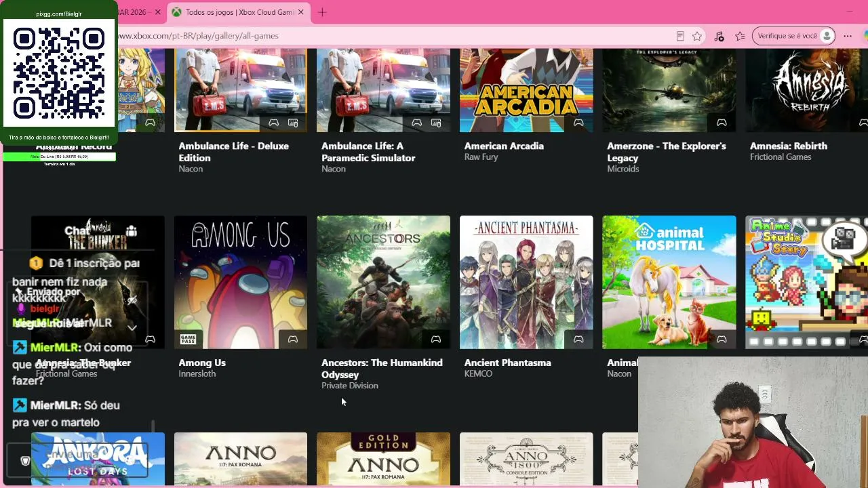Screen dimensions: 868x488
Task: Click the 'Amnesia: Rebirth' title
Action: pyautogui.click(x=789, y=146)
